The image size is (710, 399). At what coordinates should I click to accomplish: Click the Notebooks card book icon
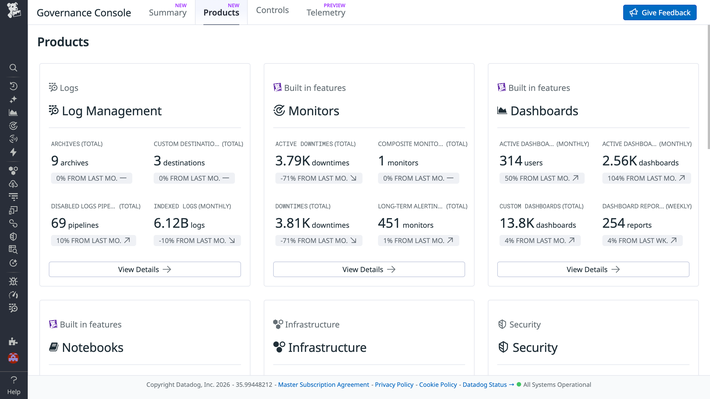pos(53,347)
